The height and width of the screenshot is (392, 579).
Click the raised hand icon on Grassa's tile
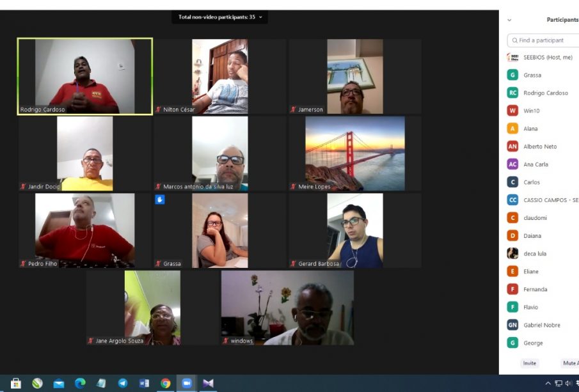click(160, 200)
